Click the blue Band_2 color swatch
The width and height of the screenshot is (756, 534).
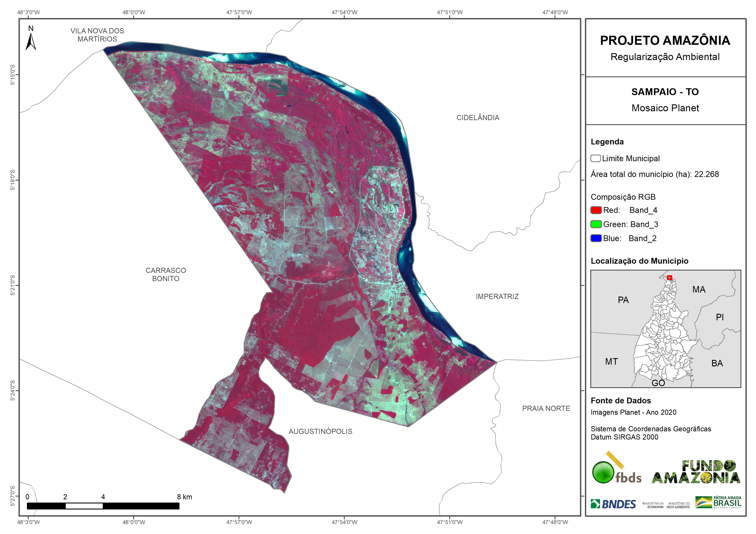(596, 238)
